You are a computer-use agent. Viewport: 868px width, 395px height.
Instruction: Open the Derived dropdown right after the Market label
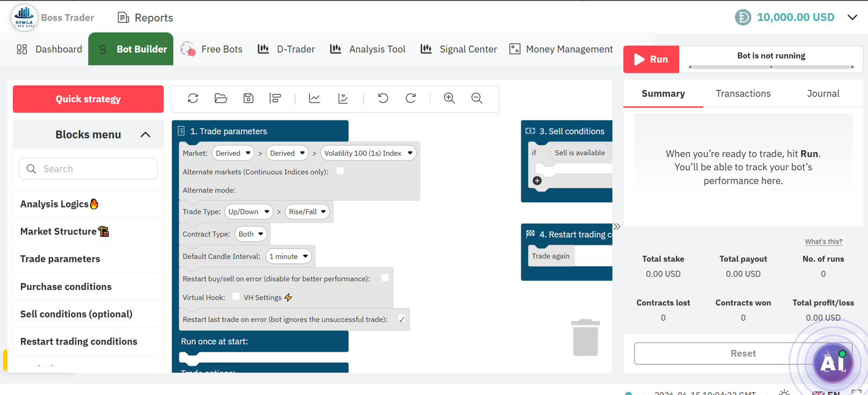233,153
